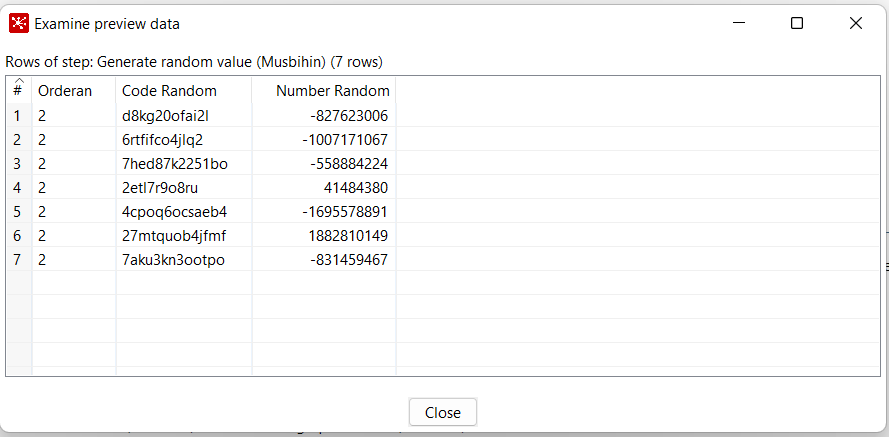Click Orderan value in row with 6rtfifco4jlq2
This screenshot has height=437, width=889.
point(74,139)
